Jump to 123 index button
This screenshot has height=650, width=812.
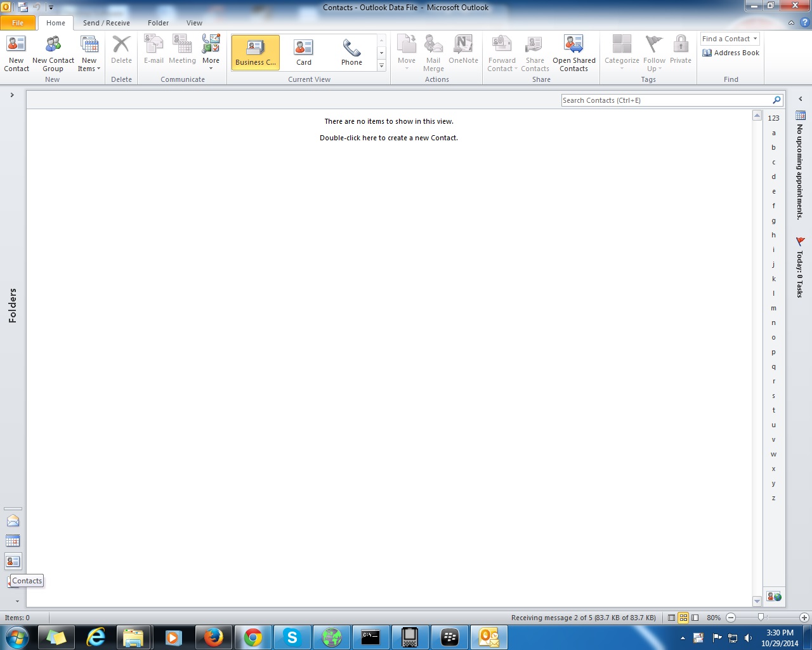pos(773,118)
